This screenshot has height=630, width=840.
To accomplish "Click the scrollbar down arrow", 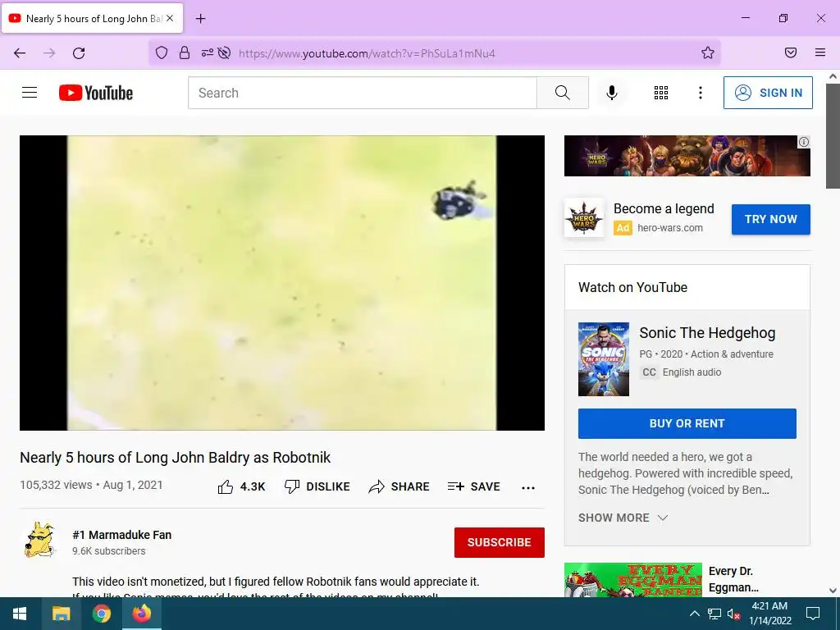I will point(833,591).
